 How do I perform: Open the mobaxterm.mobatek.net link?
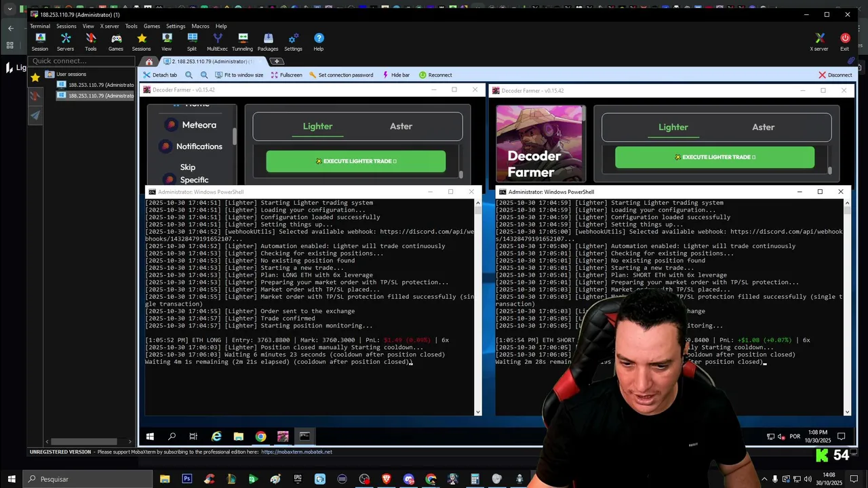(296, 452)
